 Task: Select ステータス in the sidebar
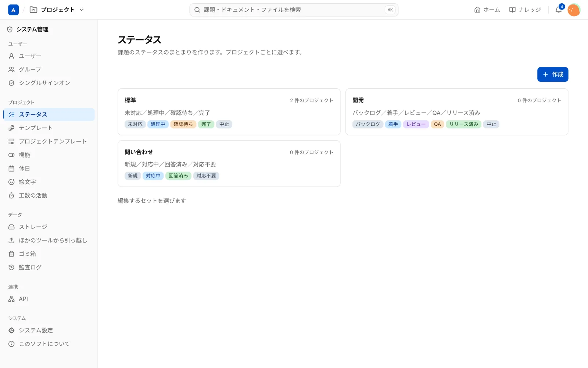coord(49,114)
